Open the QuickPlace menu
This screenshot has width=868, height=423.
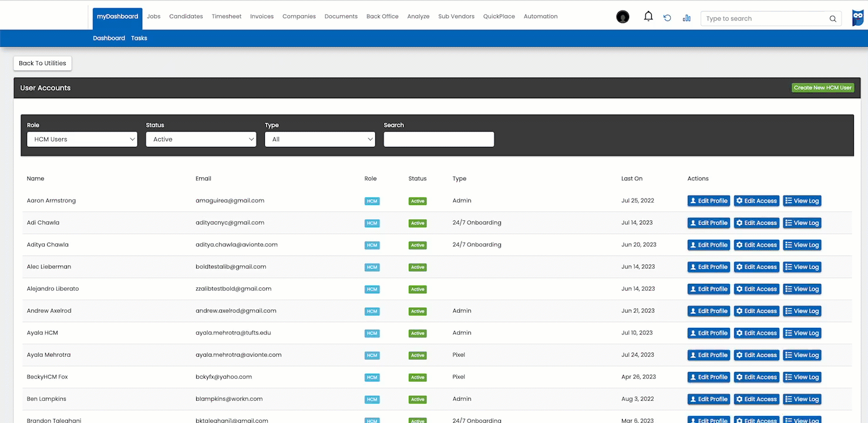[x=499, y=16]
